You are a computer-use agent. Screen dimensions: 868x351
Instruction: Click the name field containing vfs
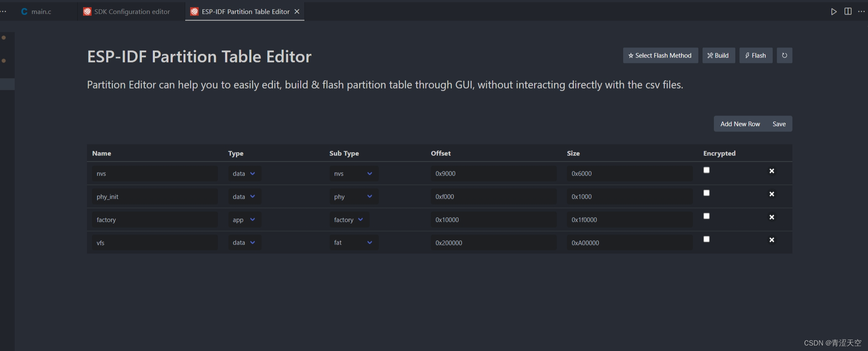155,243
